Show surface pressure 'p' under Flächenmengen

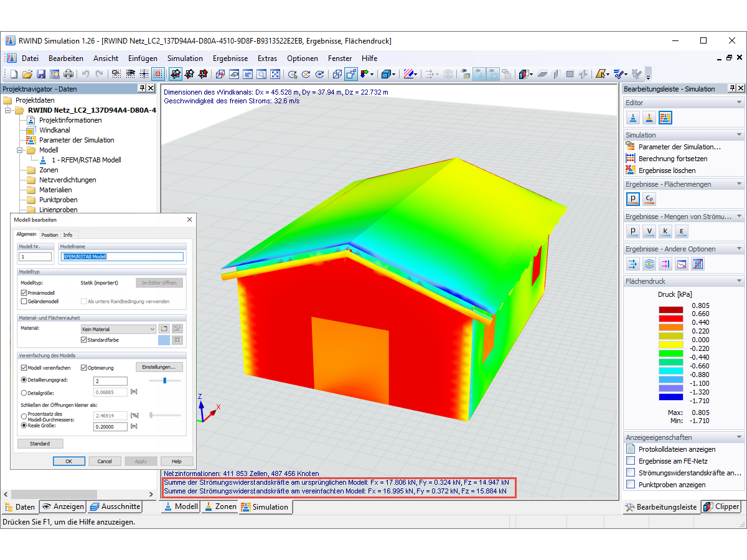click(633, 199)
